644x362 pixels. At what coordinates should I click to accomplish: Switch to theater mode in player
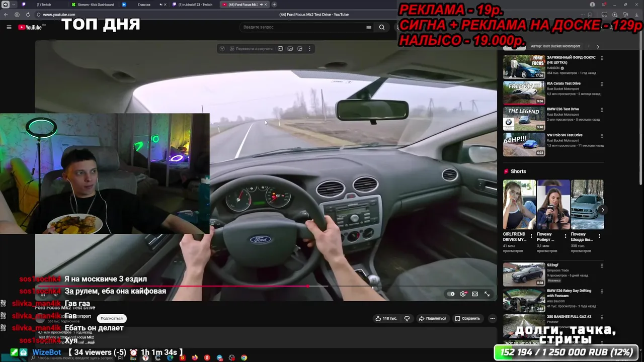click(x=475, y=294)
